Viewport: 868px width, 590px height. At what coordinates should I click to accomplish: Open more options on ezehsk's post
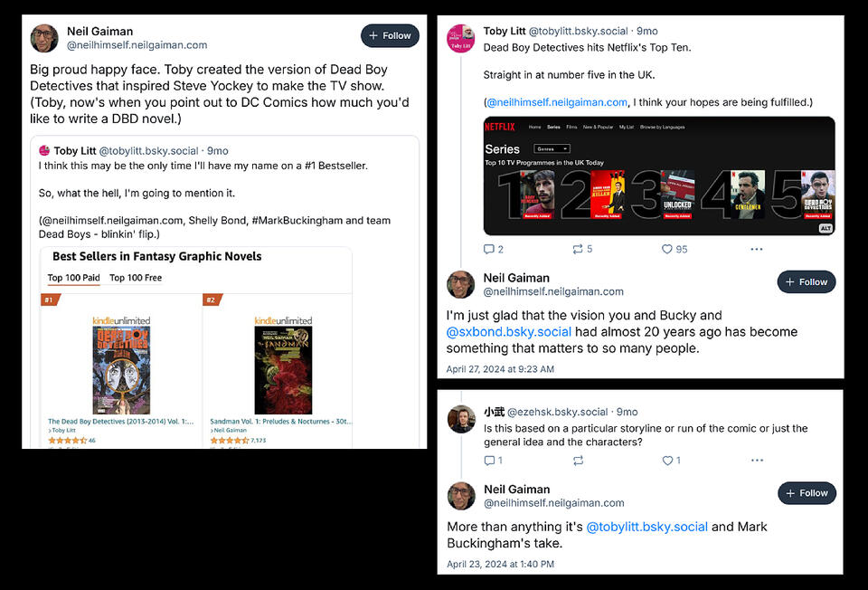pos(758,461)
